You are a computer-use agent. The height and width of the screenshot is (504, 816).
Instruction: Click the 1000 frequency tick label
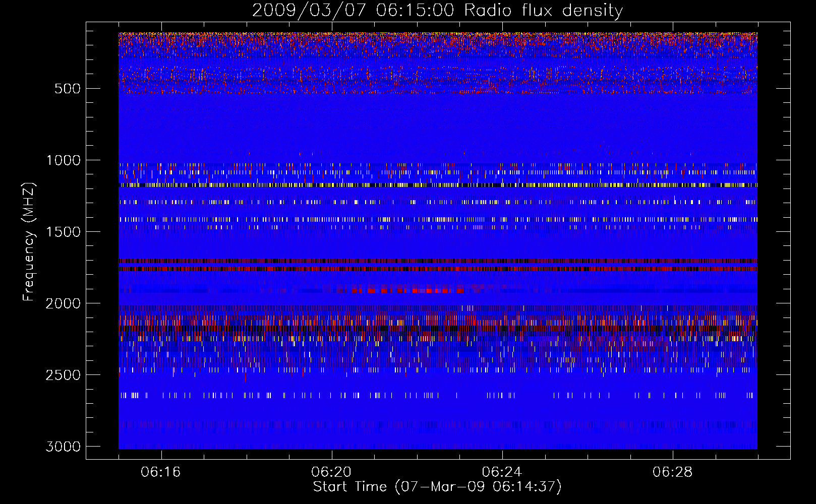[63, 160]
